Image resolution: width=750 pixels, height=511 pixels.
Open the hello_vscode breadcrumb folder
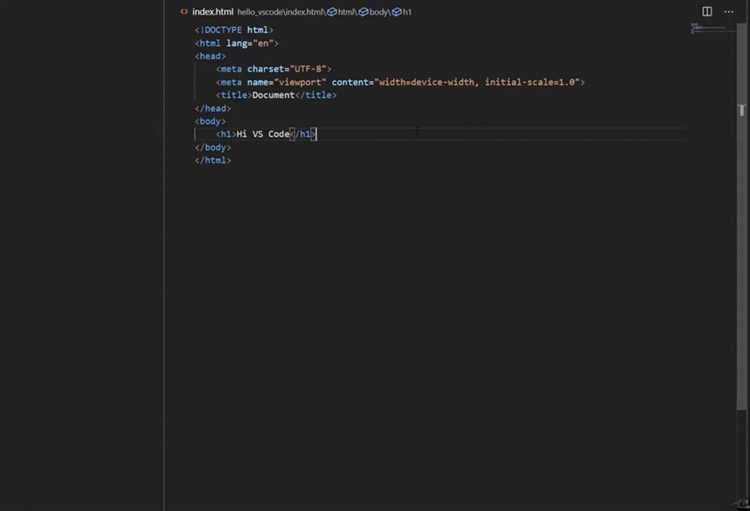tap(260, 12)
